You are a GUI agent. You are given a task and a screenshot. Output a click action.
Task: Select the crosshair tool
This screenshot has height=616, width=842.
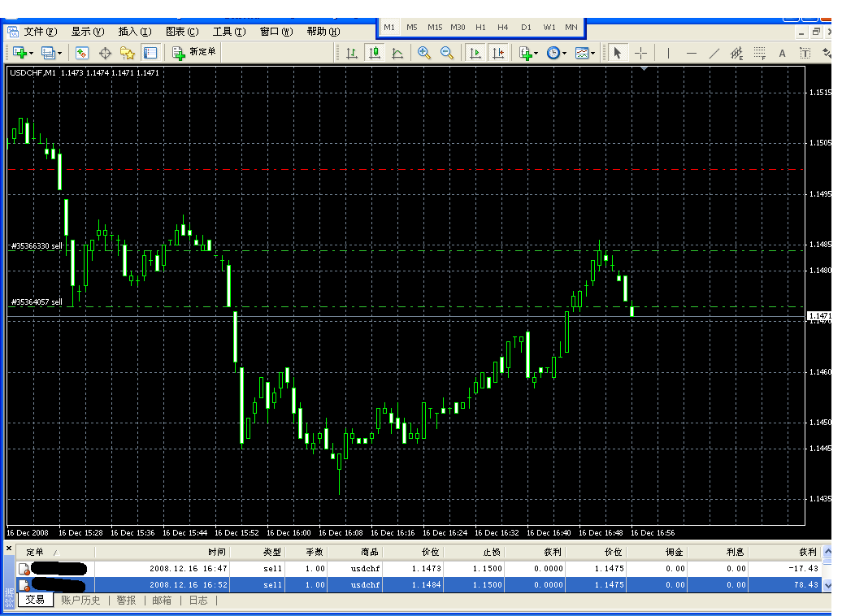(640, 53)
